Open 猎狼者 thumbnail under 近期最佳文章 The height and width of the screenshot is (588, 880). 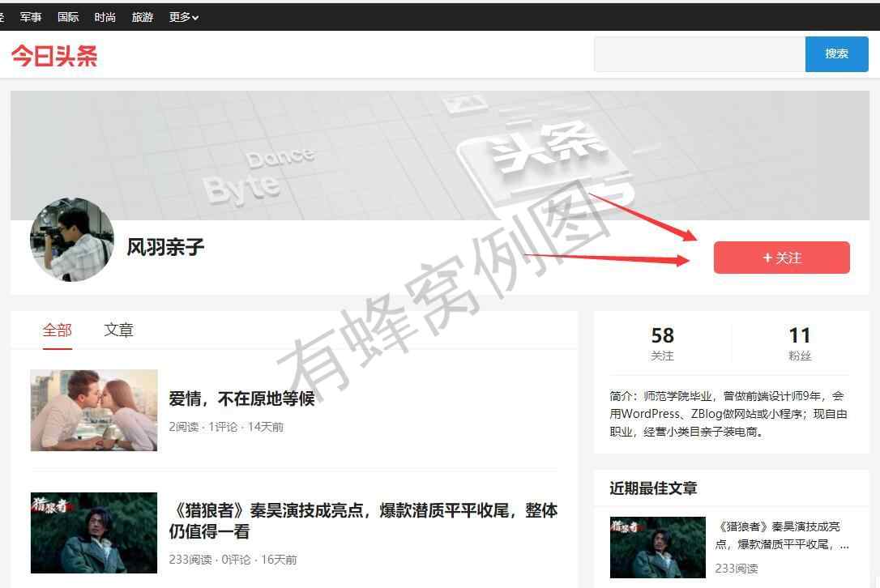[x=658, y=547]
